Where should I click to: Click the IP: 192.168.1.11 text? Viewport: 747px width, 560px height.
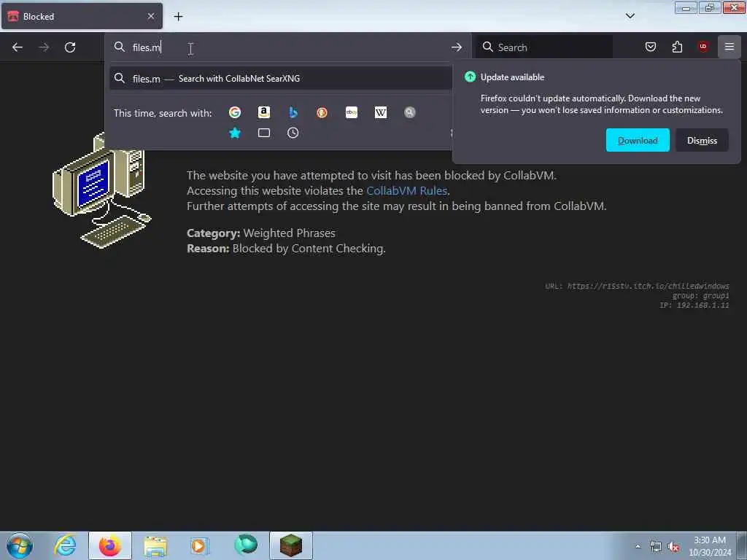tap(694, 306)
